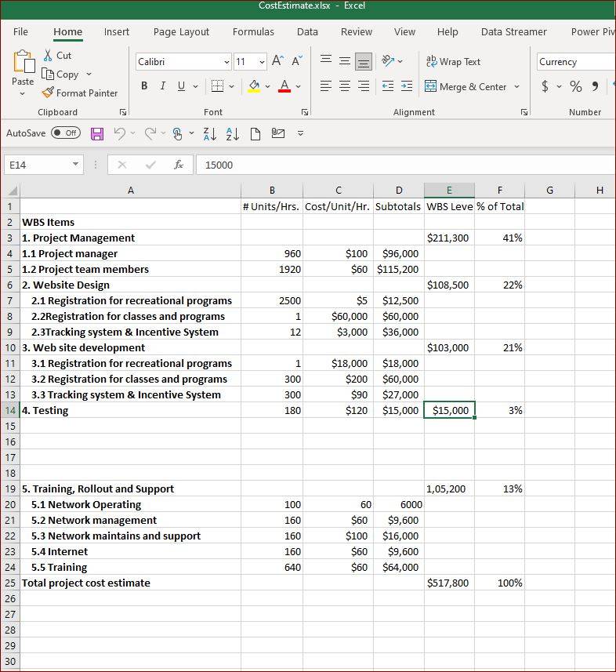Toggle the AutoSave switch
The image size is (616, 672).
coord(66,133)
